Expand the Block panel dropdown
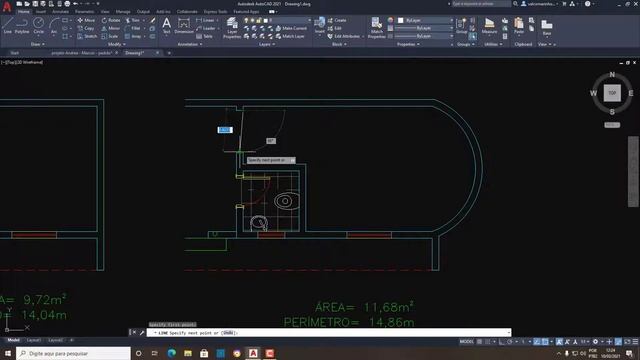The image size is (640, 360). point(339,44)
